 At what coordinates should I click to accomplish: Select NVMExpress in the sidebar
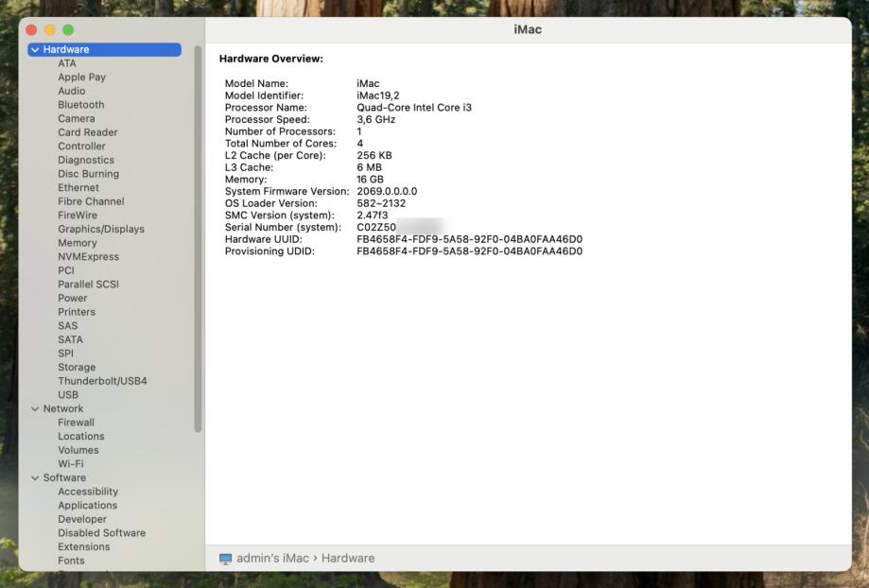88,257
